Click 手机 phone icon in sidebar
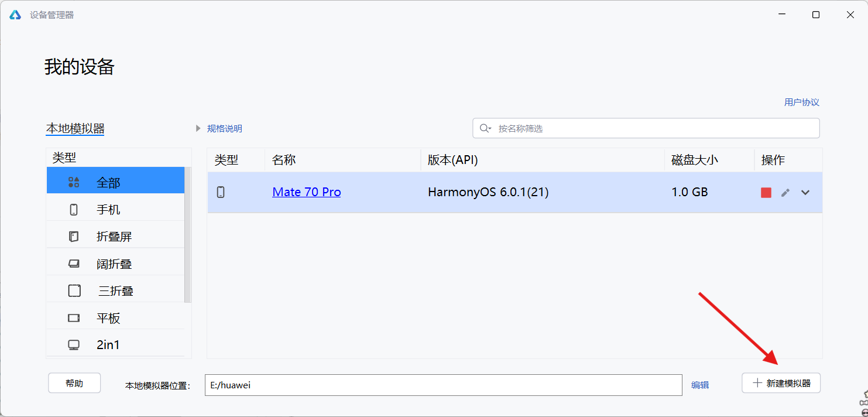Screen dimensions: 868x417 click(74, 210)
